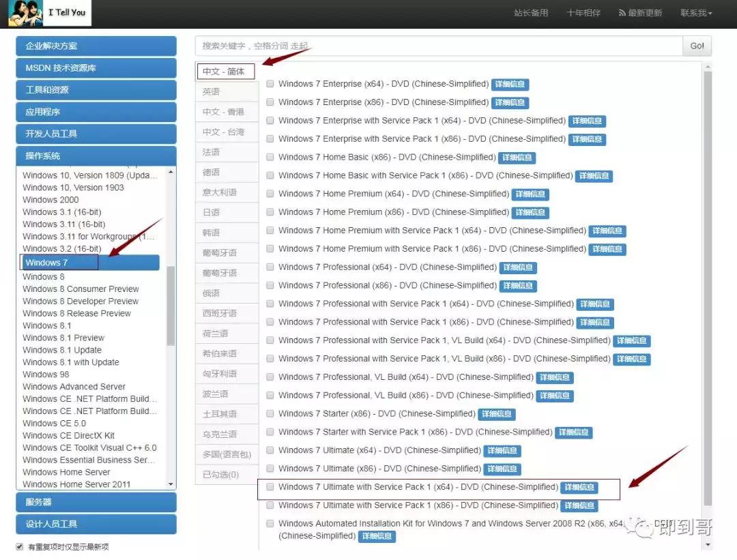The height and width of the screenshot is (560, 737).
Task: Show 详细信息 for Windows 7 Ultimate SP1 (x64)
Action: [579, 487]
